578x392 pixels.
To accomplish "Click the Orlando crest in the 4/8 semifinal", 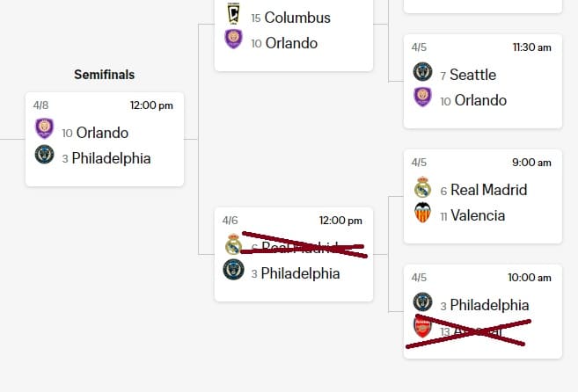I will click(44, 128).
